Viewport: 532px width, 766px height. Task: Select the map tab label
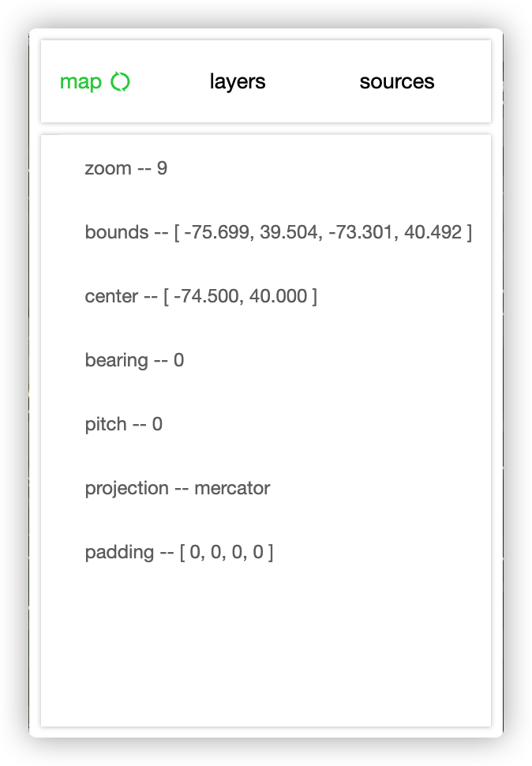pos(81,82)
